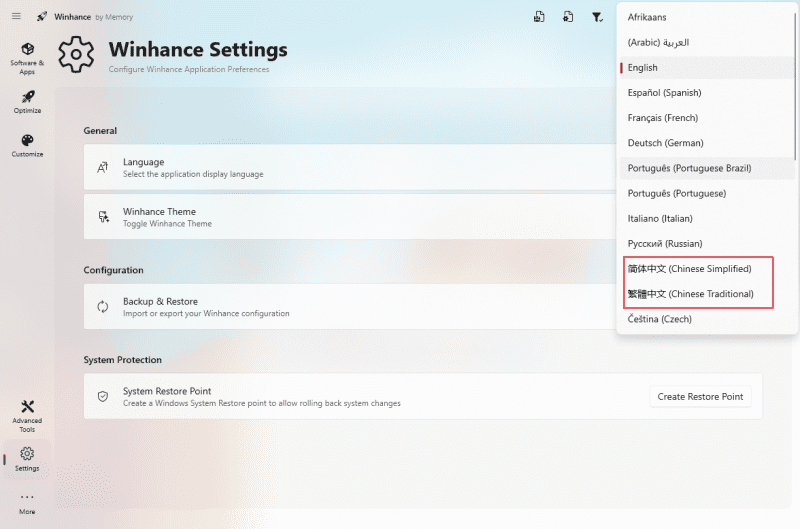Click the System Protection section heading
This screenshot has height=529, width=800.
(122, 360)
